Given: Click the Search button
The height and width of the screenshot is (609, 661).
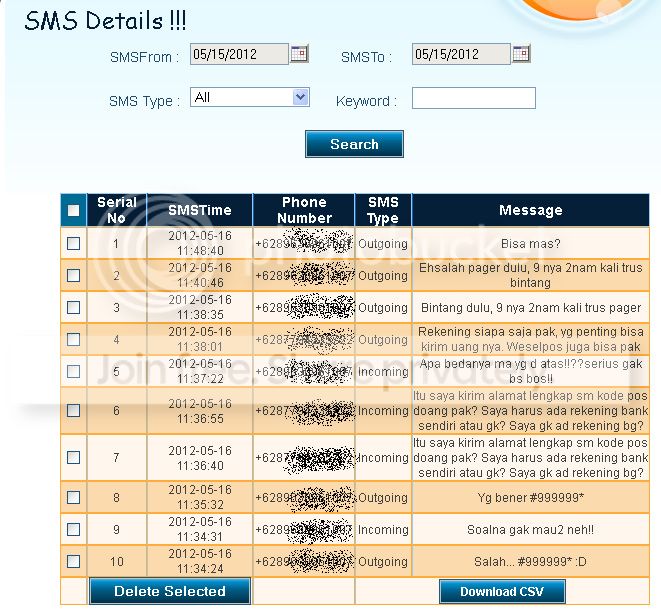Looking at the screenshot, I should (x=354, y=144).
